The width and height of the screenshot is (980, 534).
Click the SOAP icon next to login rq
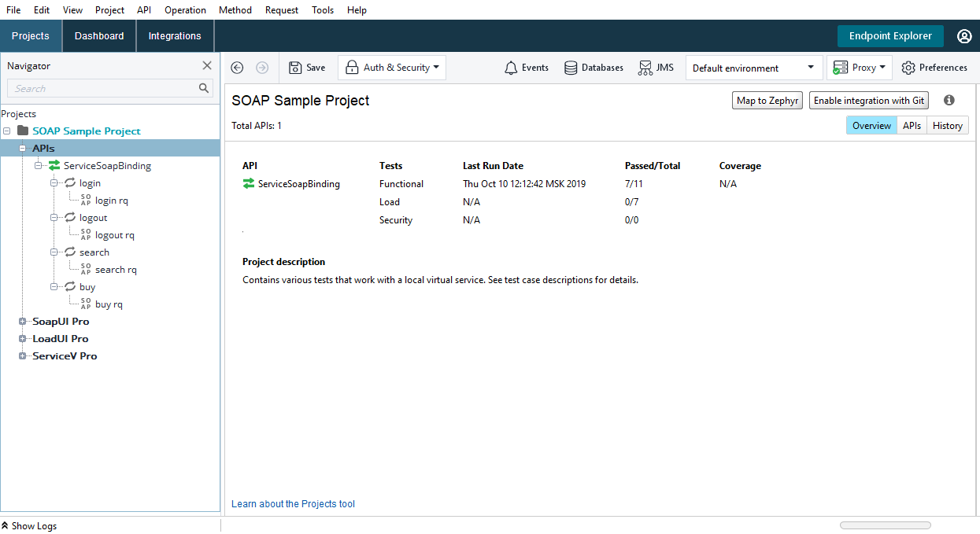86,201
